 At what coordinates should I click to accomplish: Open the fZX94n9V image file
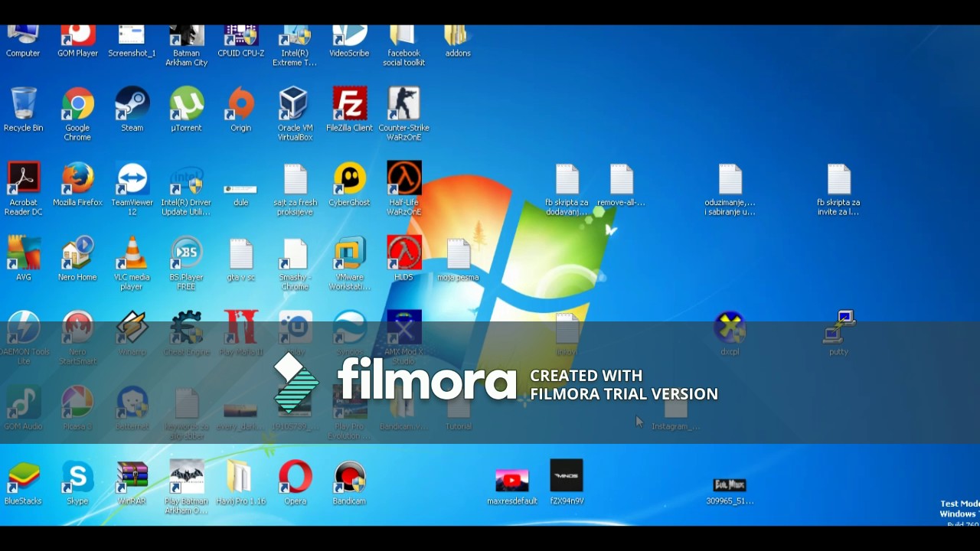pos(567,476)
